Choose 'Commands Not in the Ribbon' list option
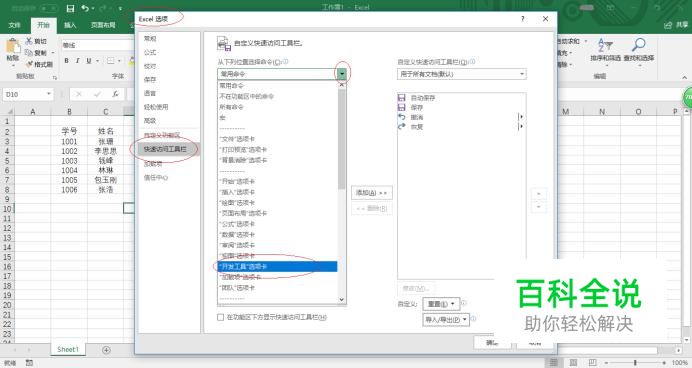692x368 pixels. click(x=278, y=97)
